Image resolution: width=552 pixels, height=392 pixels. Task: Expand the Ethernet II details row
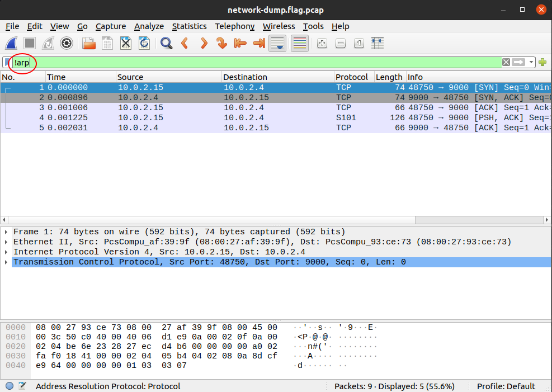tap(6, 242)
